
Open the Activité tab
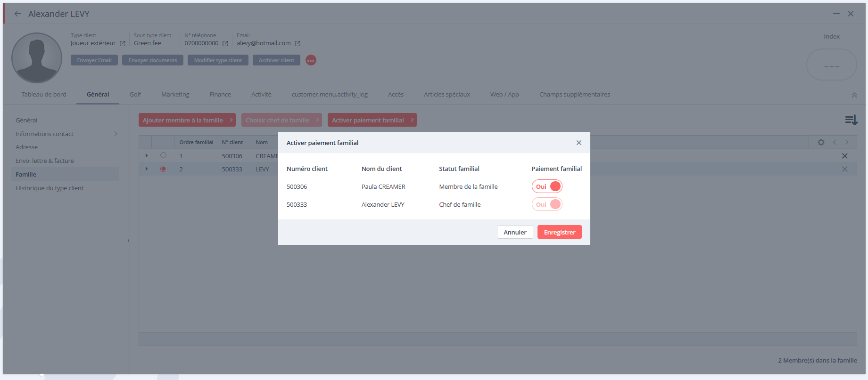261,95
